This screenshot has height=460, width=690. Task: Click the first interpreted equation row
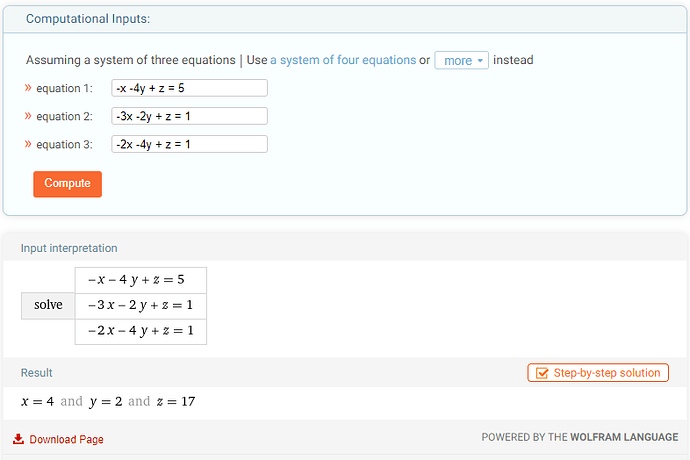click(x=141, y=280)
